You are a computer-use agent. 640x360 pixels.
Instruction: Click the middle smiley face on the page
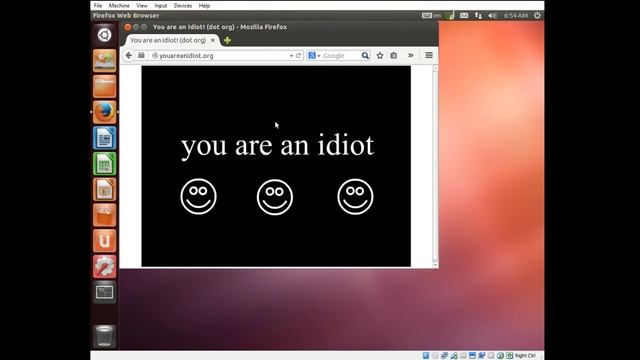click(x=275, y=197)
